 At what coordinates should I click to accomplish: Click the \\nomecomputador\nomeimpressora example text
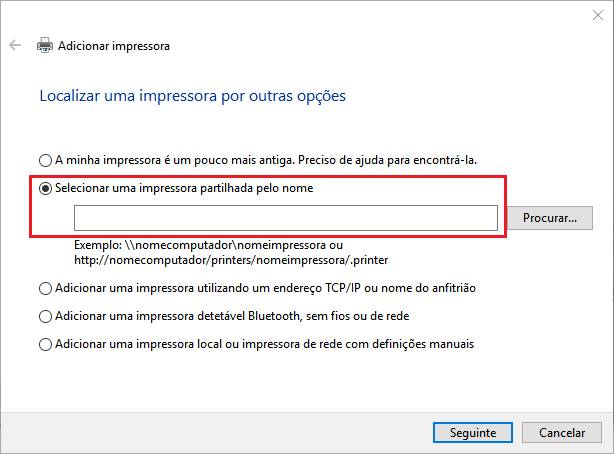tap(225, 245)
